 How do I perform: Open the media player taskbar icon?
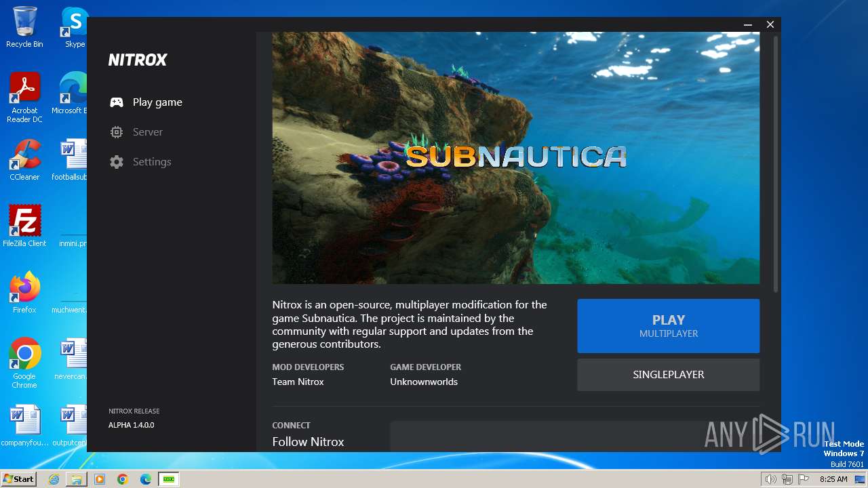click(100, 479)
